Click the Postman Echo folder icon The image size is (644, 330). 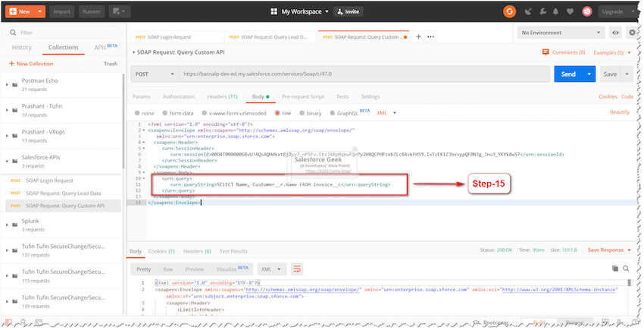(15, 85)
